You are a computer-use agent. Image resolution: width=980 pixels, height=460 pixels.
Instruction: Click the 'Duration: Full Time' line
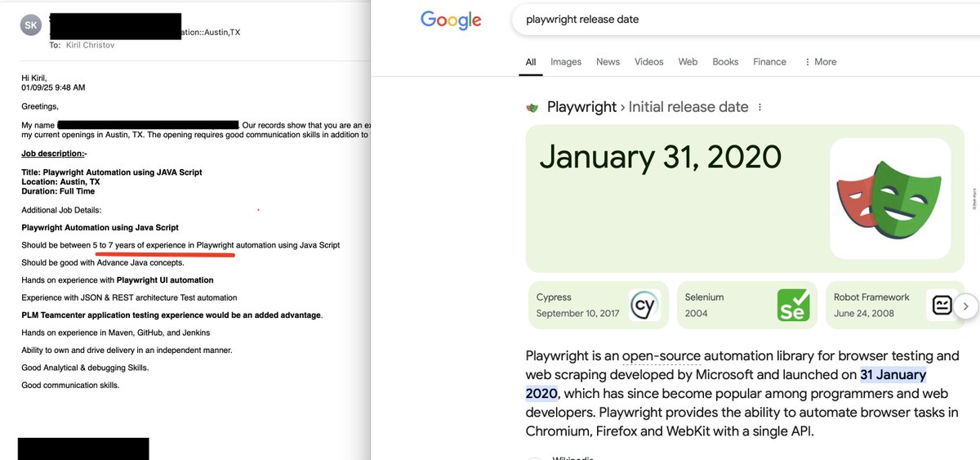58,191
